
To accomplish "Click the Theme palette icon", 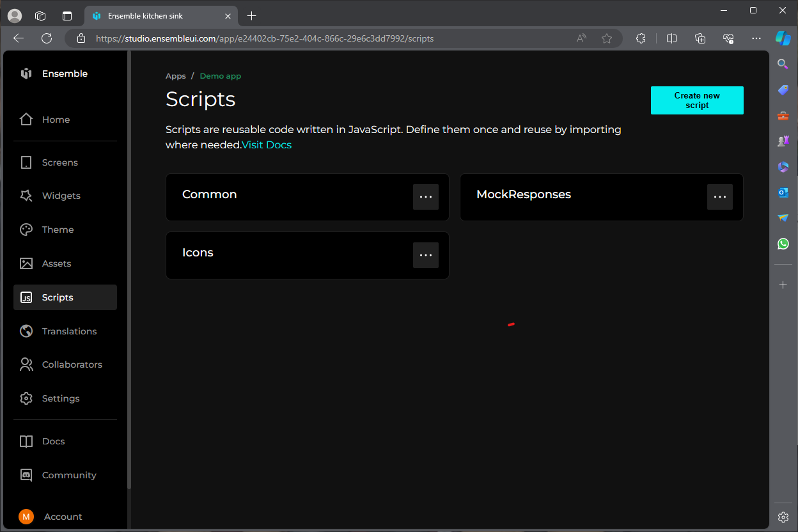I will (x=26, y=230).
